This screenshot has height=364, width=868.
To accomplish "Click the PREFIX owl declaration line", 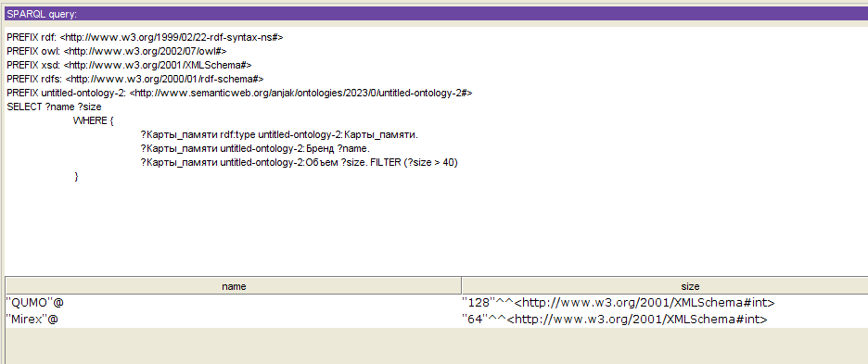I will point(117,52).
